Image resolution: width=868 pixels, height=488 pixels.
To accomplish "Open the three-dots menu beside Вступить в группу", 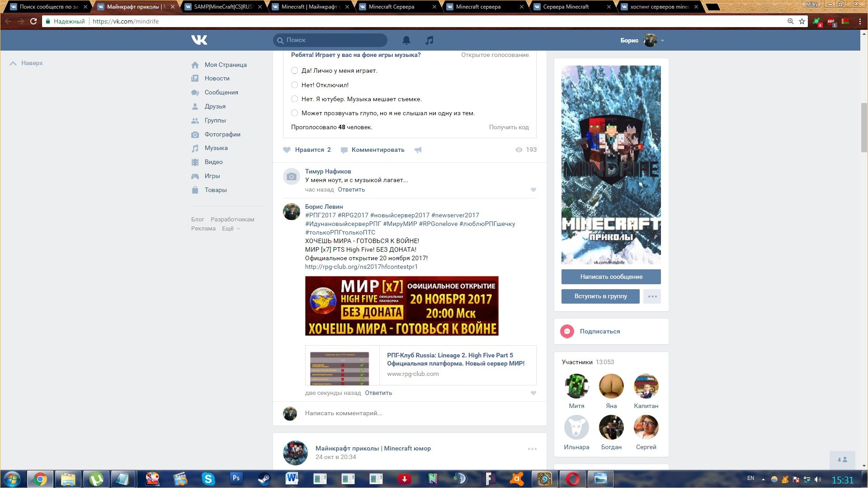I will pyautogui.click(x=652, y=296).
